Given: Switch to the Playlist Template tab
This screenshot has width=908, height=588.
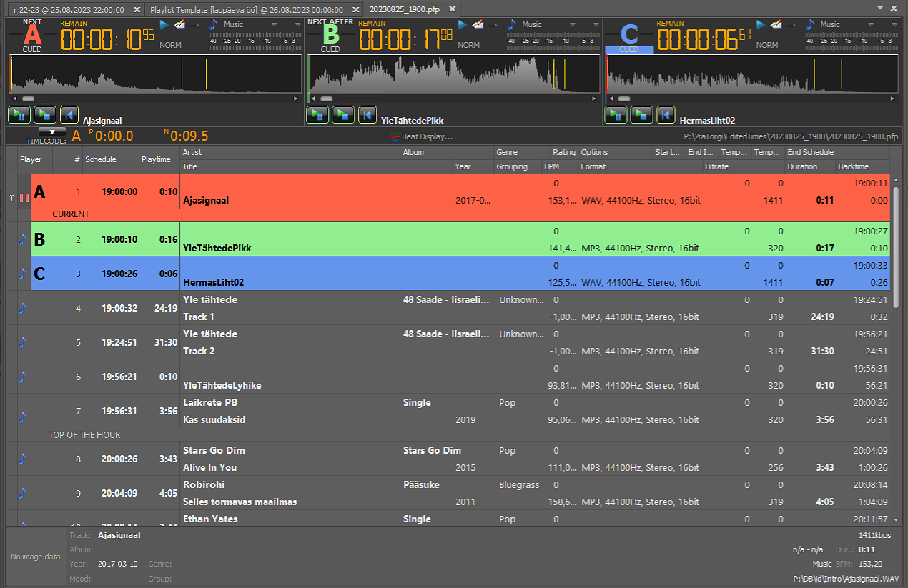Looking at the screenshot, I should 245,10.
